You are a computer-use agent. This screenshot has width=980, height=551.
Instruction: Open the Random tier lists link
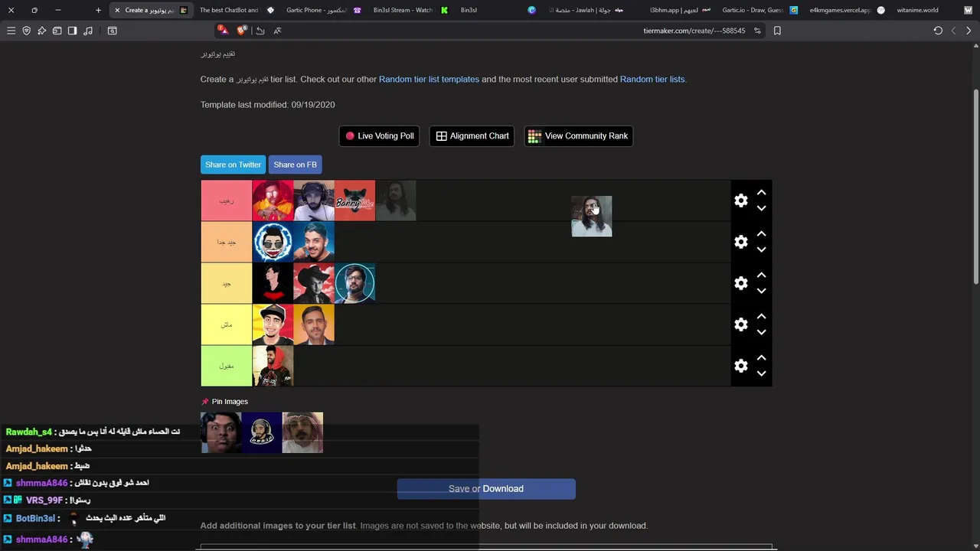click(x=652, y=79)
